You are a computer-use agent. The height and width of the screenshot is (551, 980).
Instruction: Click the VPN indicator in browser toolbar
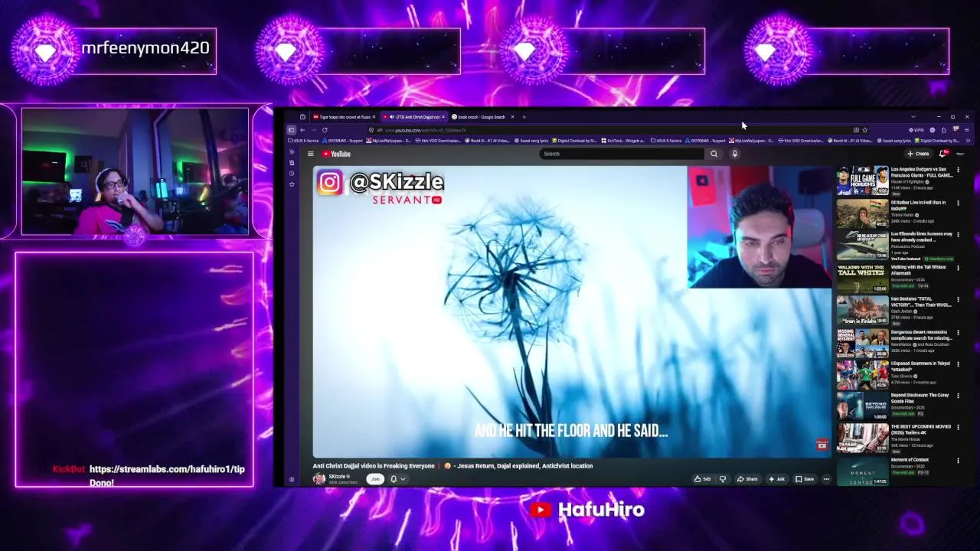tap(916, 130)
